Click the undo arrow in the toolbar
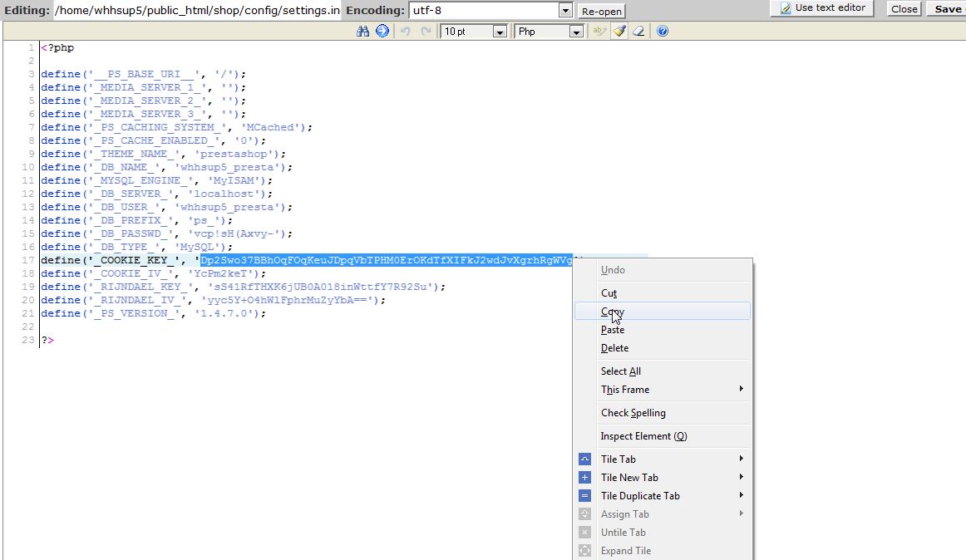Screen dimensions: 966x560 click(405, 32)
